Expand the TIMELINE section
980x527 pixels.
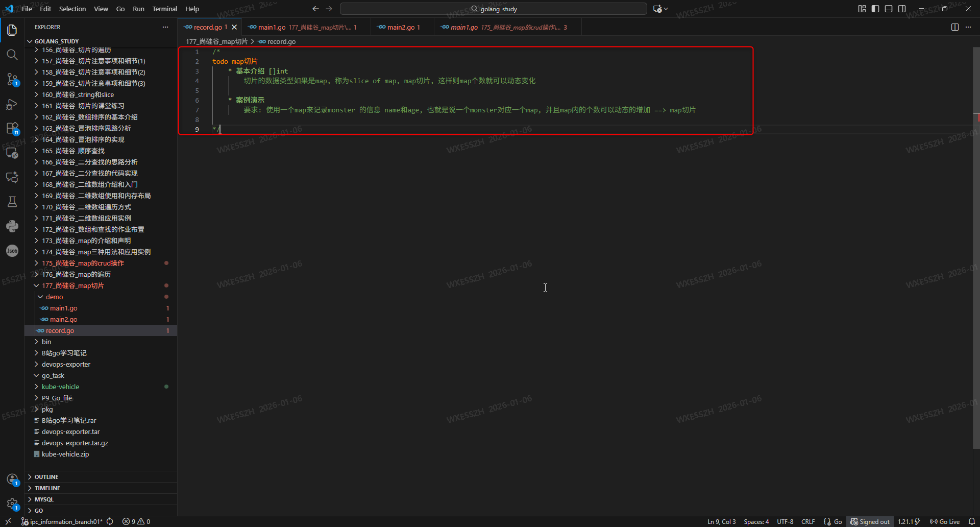point(101,488)
